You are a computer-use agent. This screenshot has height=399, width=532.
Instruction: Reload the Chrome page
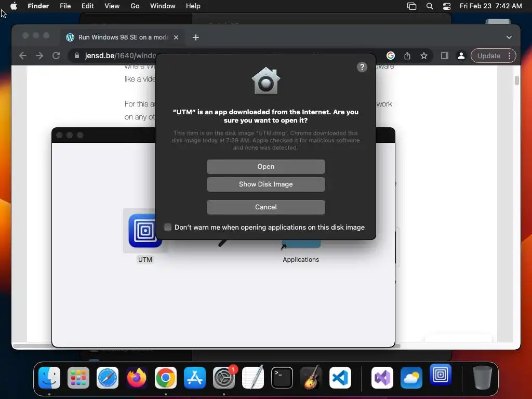pyautogui.click(x=56, y=56)
